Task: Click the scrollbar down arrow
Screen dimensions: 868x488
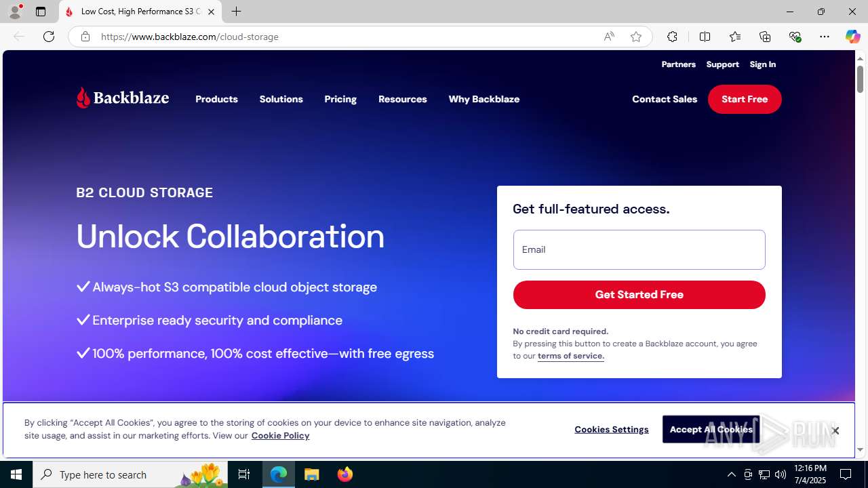Action: pyautogui.click(x=860, y=450)
